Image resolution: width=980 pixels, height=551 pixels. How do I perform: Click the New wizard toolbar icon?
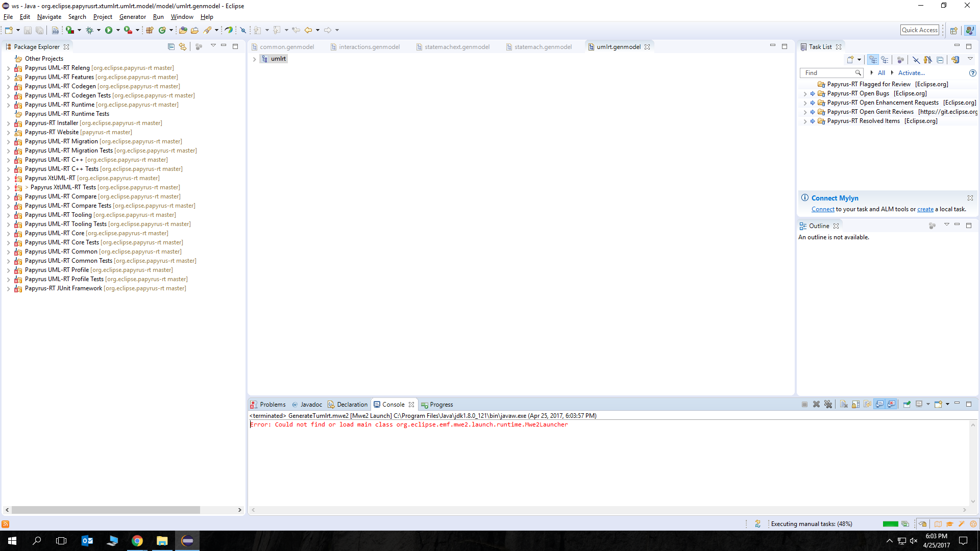(9, 30)
